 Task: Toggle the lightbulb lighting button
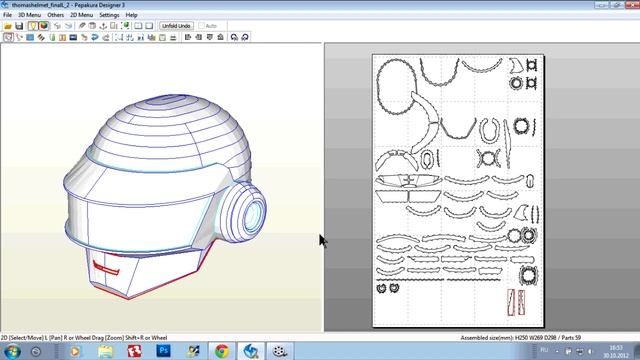(x=33, y=26)
